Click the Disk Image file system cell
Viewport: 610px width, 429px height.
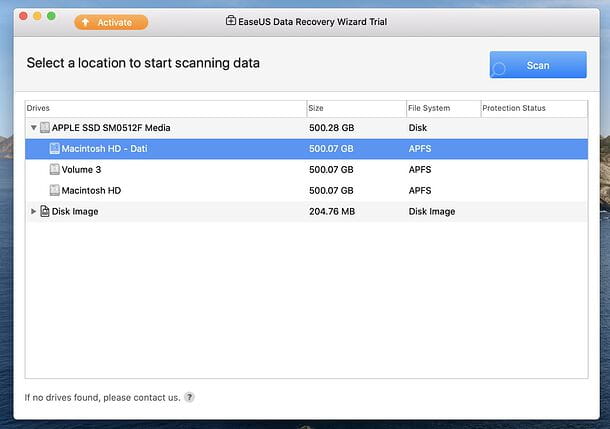(x=432, y=212)
